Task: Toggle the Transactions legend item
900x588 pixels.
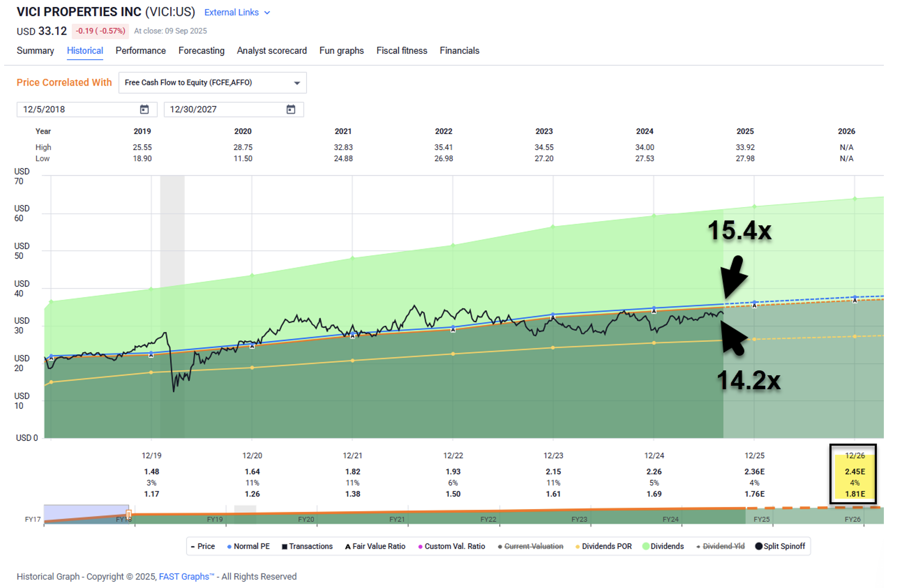Action: (307, 547)
